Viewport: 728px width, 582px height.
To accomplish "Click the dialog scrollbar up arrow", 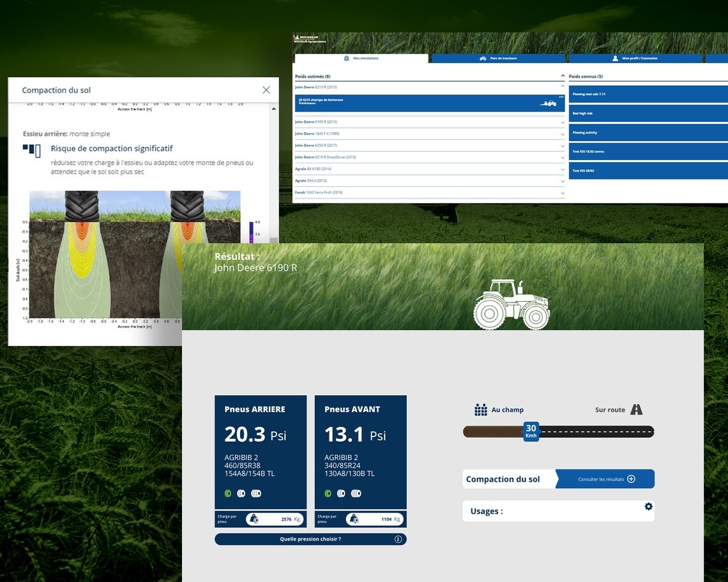I will click(x=274, y=108).
